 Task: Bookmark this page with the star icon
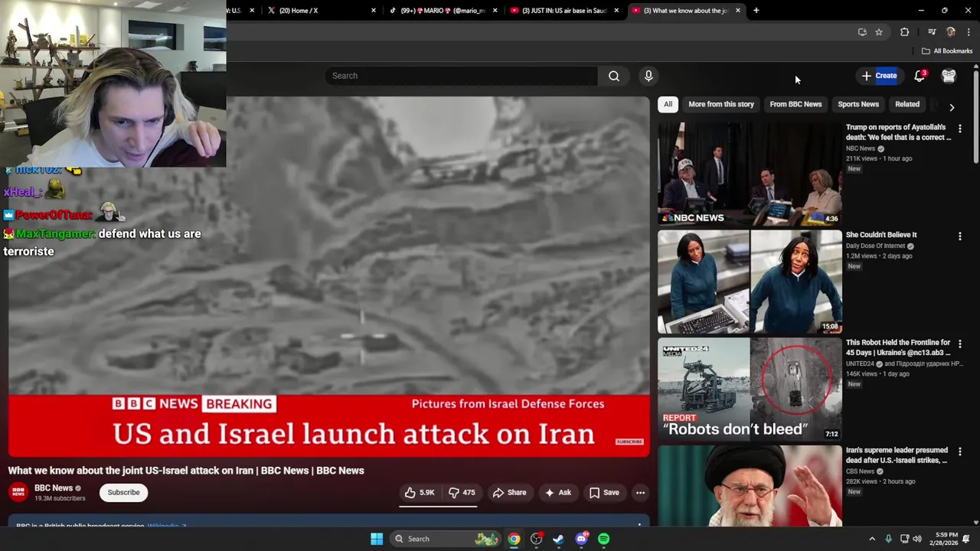pyautogui.click(x=879, y=32)
